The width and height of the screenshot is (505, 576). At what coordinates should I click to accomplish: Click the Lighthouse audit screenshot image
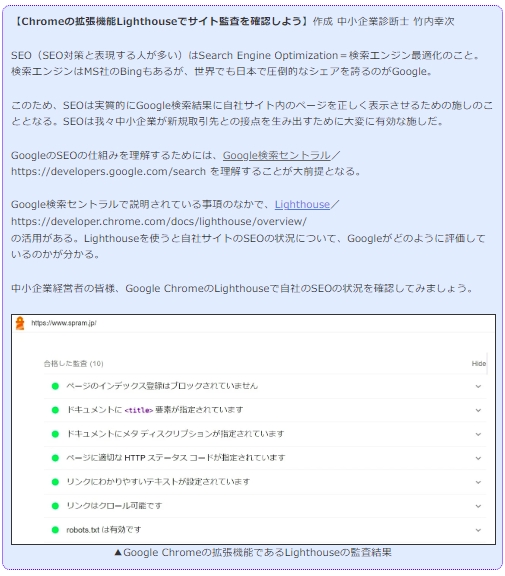pyautogui.click(x=253, y=429)
